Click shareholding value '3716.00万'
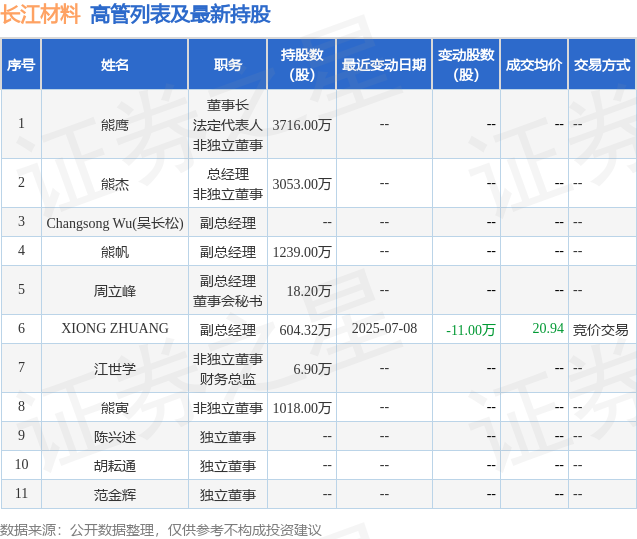This screenshot has height=539, width=637. [x=302, y=125]
